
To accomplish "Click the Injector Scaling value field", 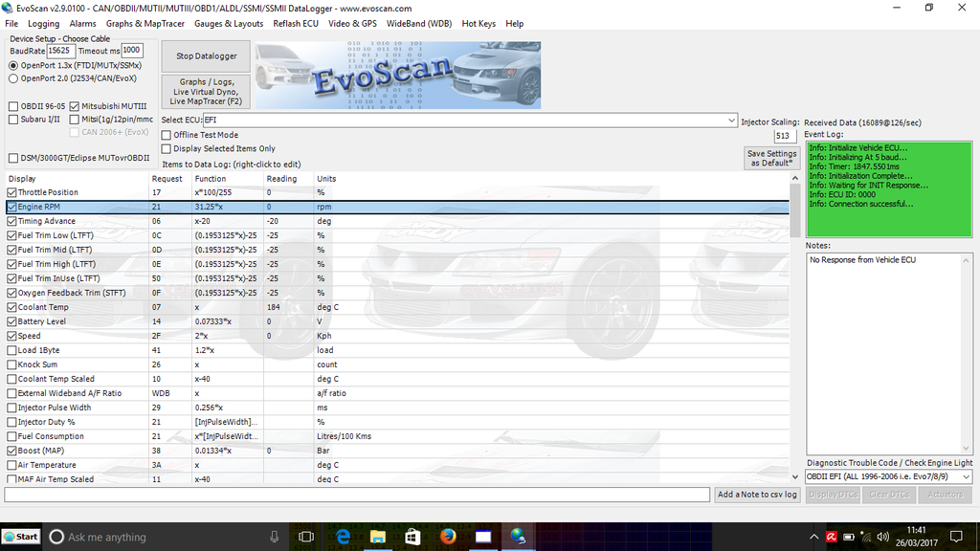I will pyautogui.click(x=785, y=136).
